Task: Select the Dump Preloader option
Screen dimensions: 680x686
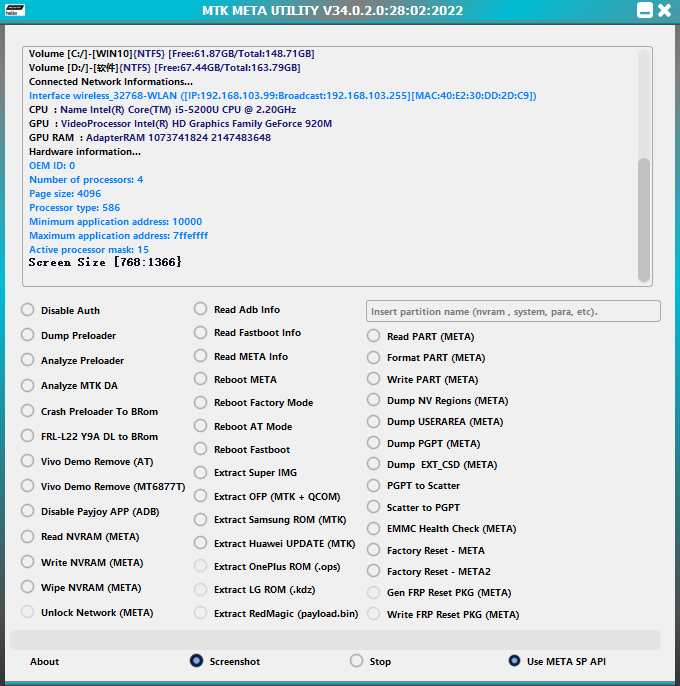Action: tap(28, 335)
